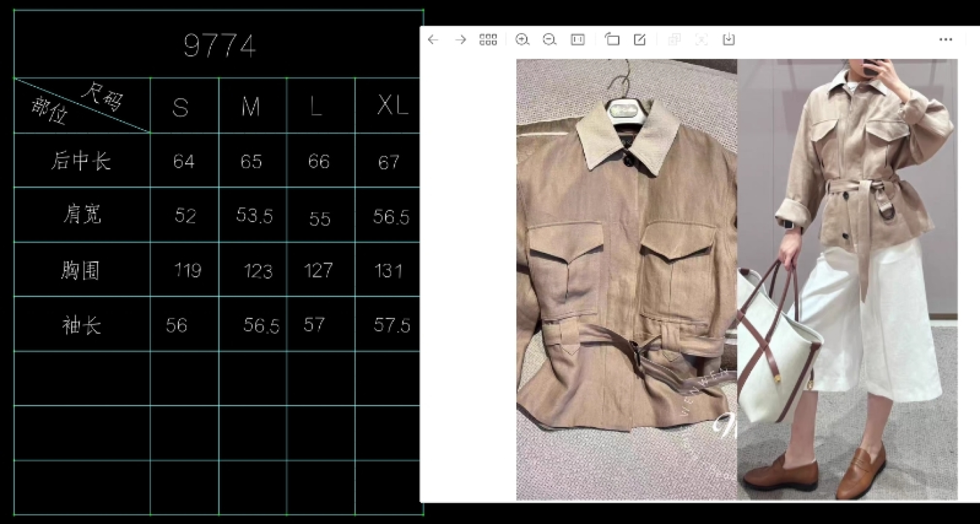Click the 袖长 row label
Image resolution: width=980 pixels, height=524 pixels.
tap(81, 325)
